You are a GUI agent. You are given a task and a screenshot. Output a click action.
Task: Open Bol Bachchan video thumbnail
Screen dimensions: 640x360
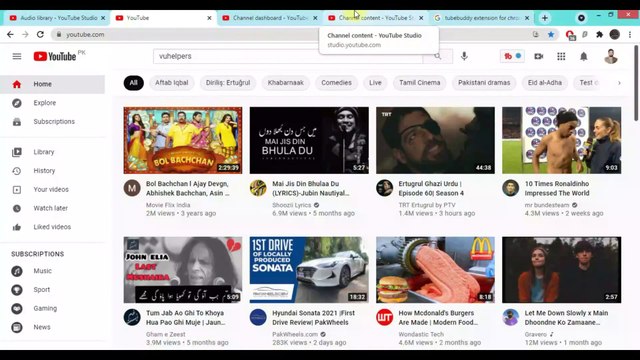tap(183, 140)
